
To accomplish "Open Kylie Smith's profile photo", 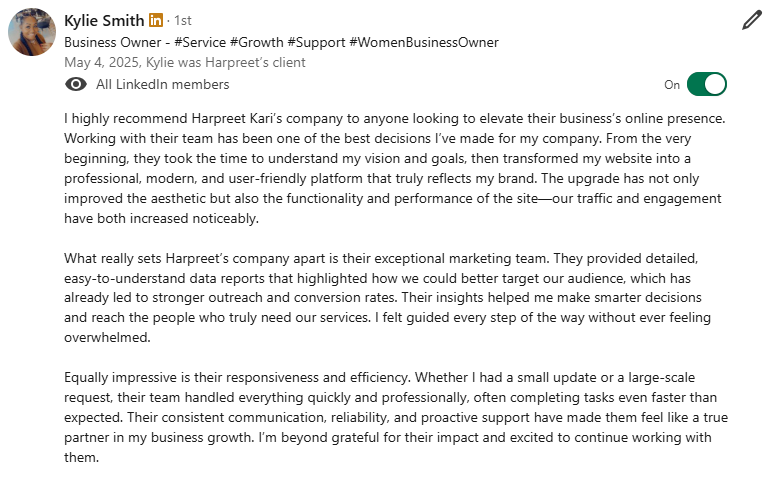I will (32, 32).
